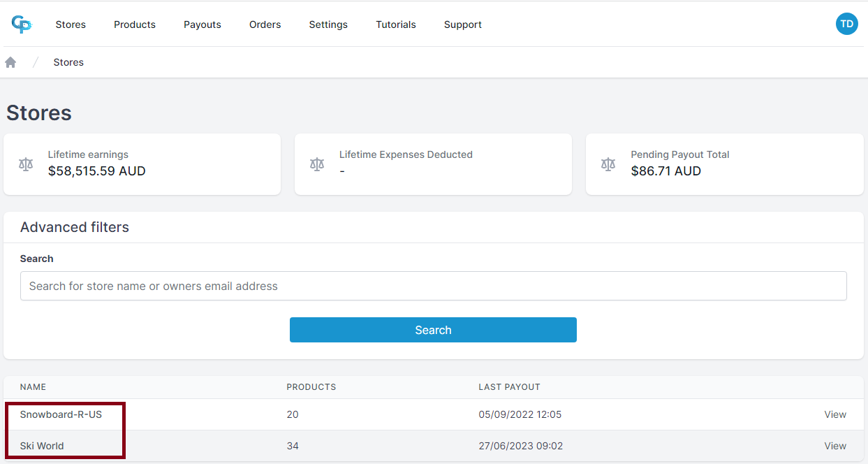The image size is (868, 464).
Task: Click the payout date 27/06/2023 09:02
Action: pyautogui.click(x=521, y=446)
